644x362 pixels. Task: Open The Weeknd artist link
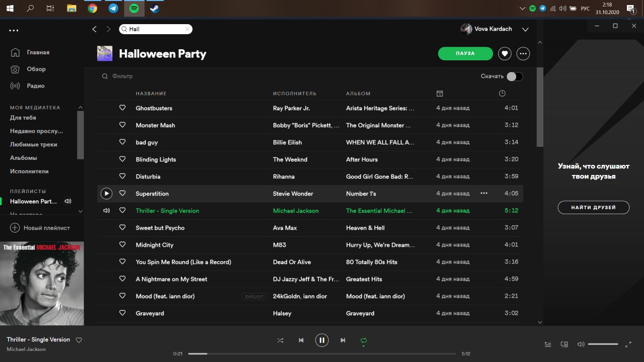click(290, 159)
